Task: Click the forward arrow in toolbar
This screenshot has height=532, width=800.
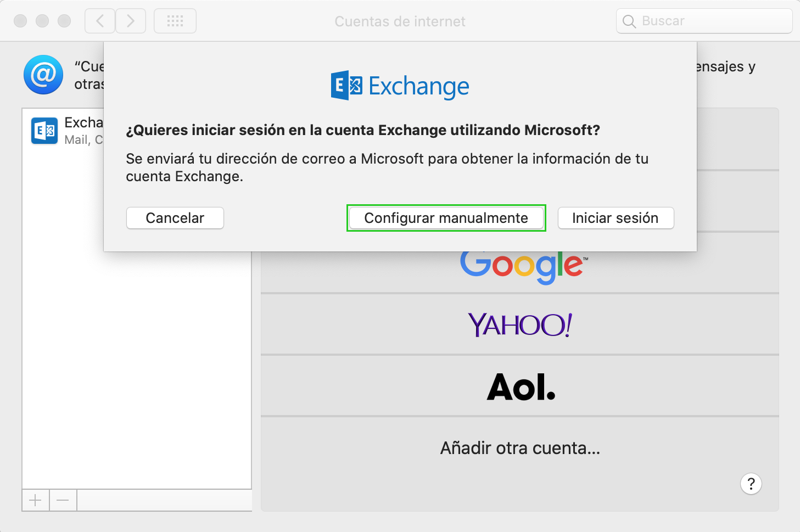Action: click(131, 21)
